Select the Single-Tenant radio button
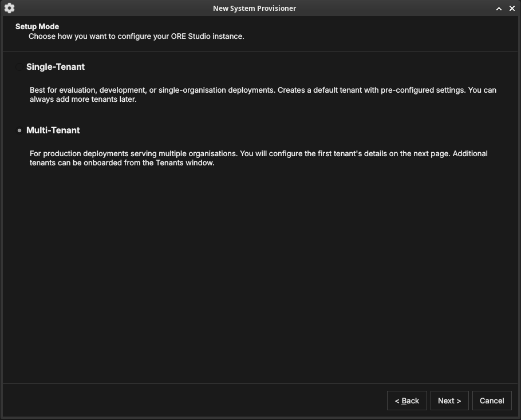 (19, 67)
